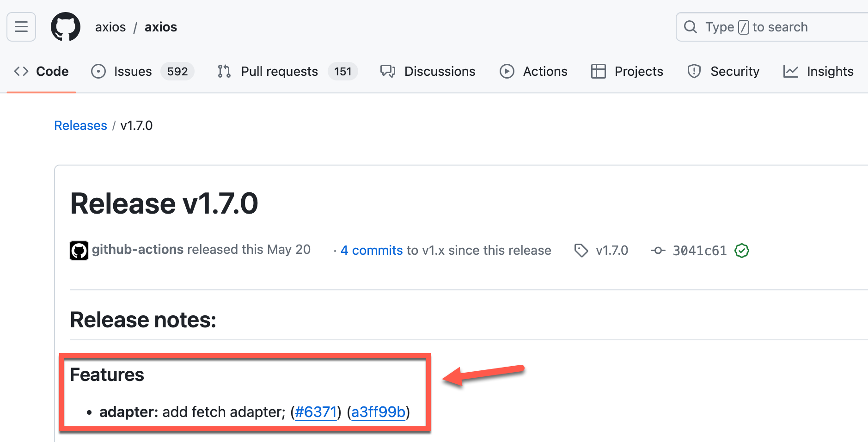
Task: Click the v1.7.0 breadcrumb text
Action: [x=136, y=125]
